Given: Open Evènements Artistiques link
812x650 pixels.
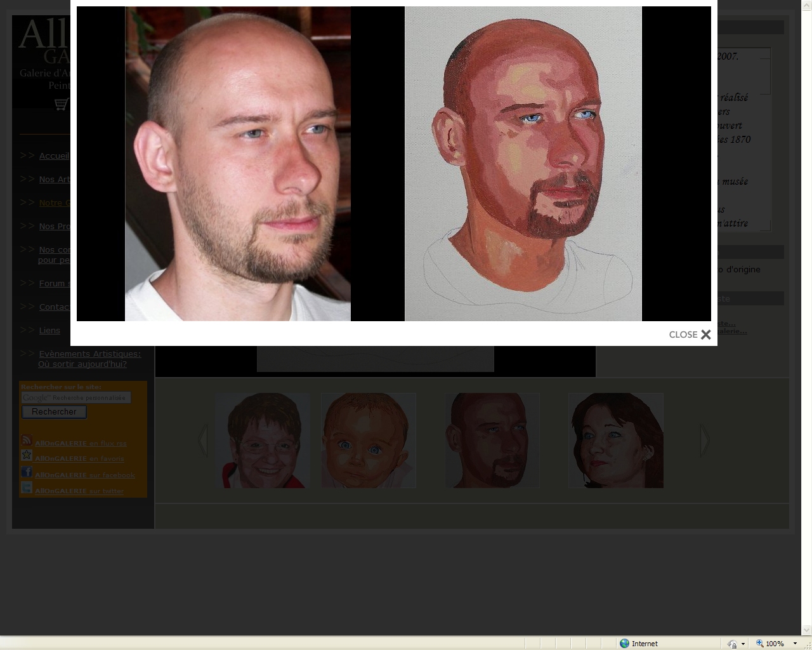Looking at the screenshot, I should click(89, 354).
